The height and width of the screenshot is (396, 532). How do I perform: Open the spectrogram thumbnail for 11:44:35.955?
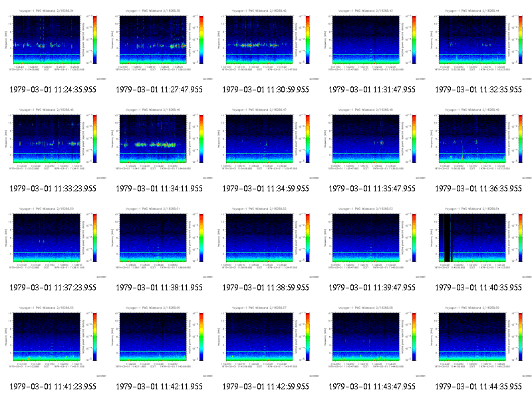click(x=479, y=341)
